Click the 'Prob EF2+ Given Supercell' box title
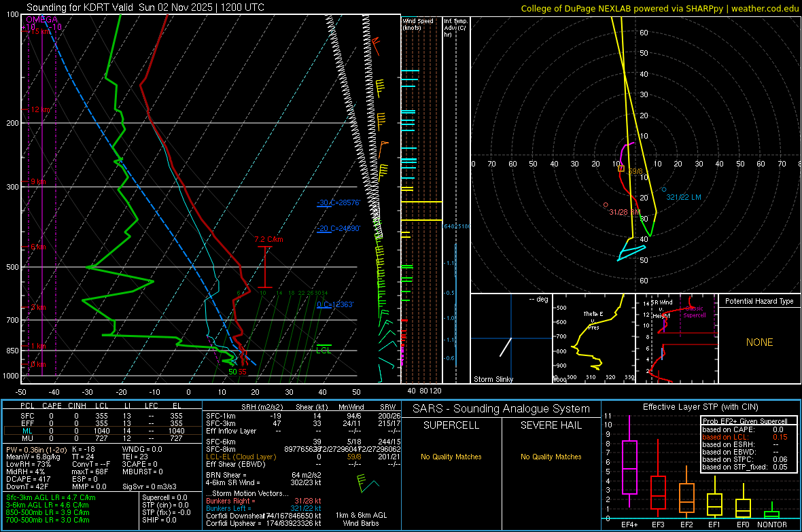 745,421
